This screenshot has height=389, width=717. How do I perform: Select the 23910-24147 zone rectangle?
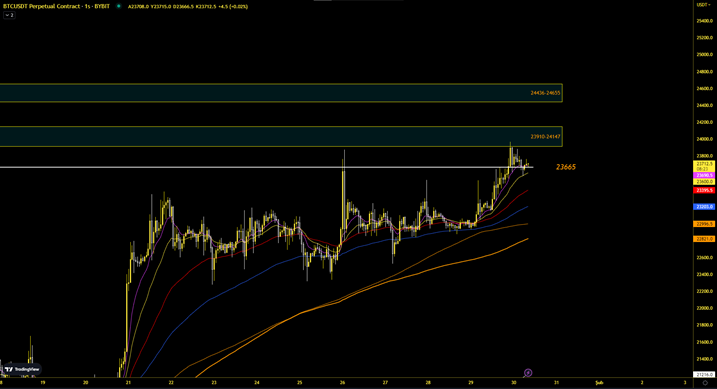[281, 137]
